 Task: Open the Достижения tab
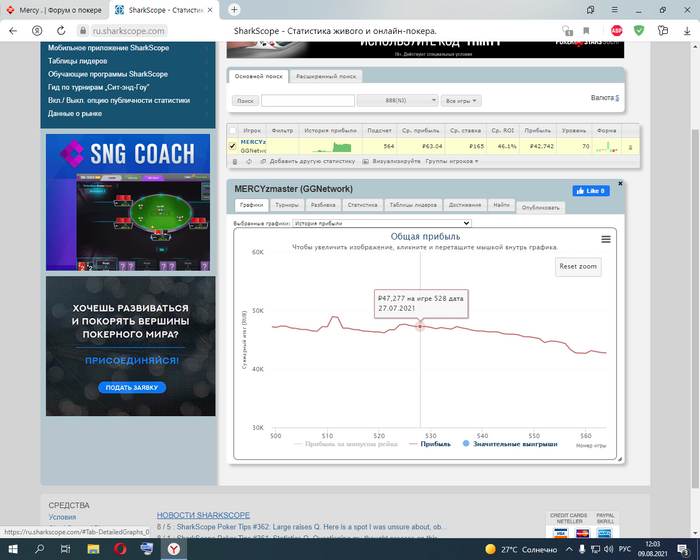465,205
